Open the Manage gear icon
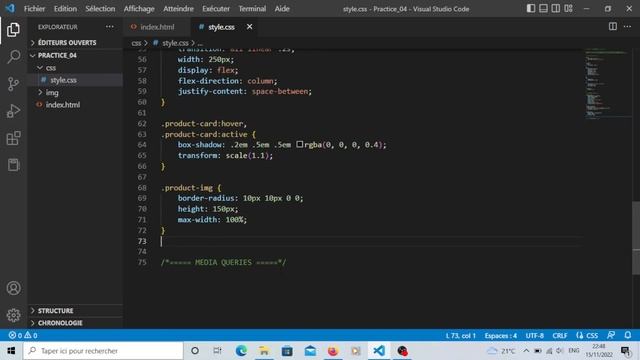640x360 pixels. 13,315
